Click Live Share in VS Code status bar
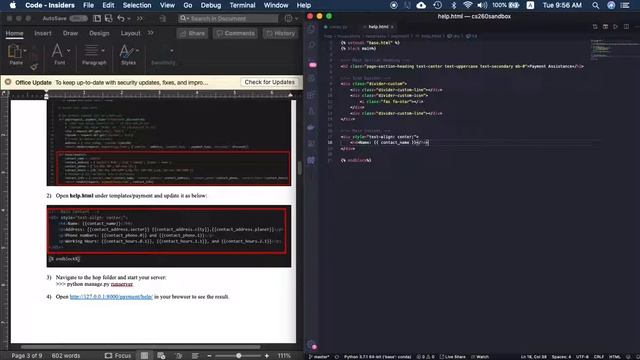 point(453,357)
